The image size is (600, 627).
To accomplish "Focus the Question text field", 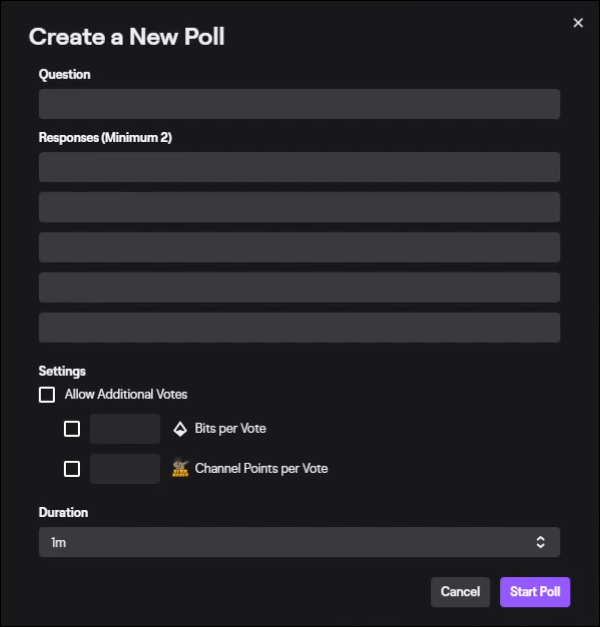I will (x=299, y=104).
